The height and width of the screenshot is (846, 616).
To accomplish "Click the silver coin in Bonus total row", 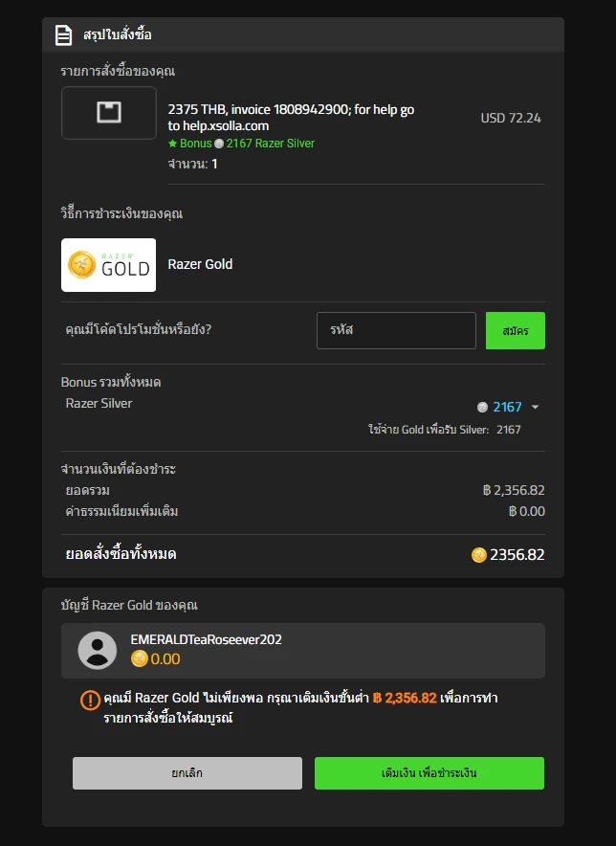I will [482, 408].
